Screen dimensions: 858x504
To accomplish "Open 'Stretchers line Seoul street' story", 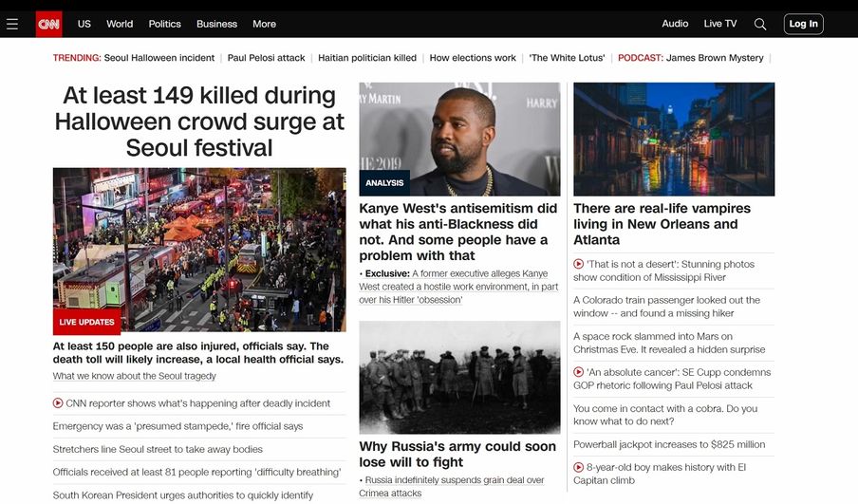I will click(x=158, y=449).
